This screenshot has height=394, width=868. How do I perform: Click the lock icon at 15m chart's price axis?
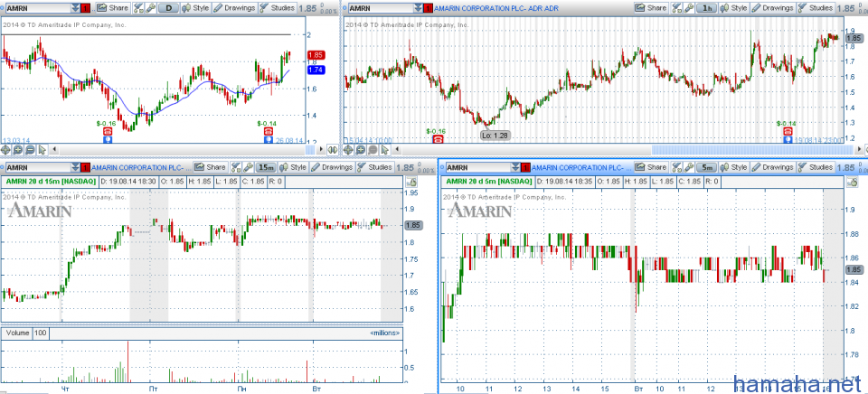click(x=411, y=183)
